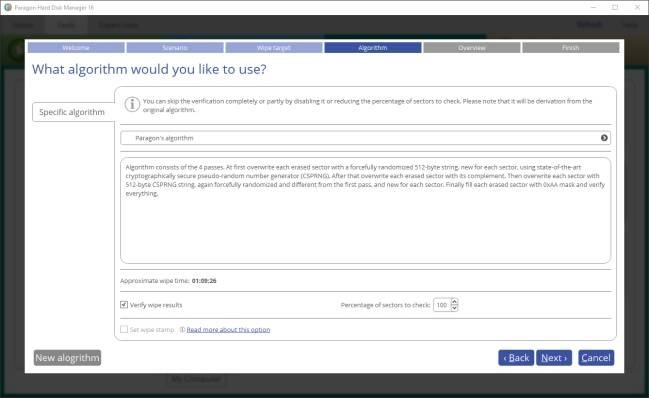Open the Paragon's algorithm selection field
649x398 pixels.
[365, 138]
